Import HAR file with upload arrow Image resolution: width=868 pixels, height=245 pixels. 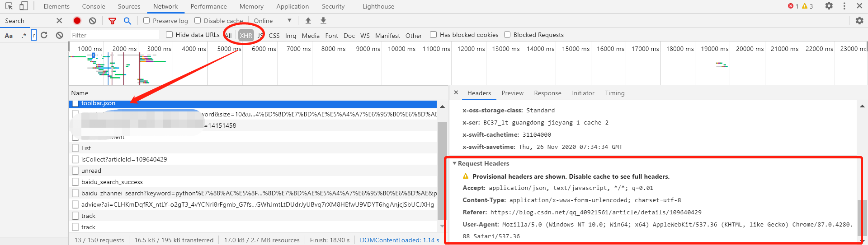(308, 21)
